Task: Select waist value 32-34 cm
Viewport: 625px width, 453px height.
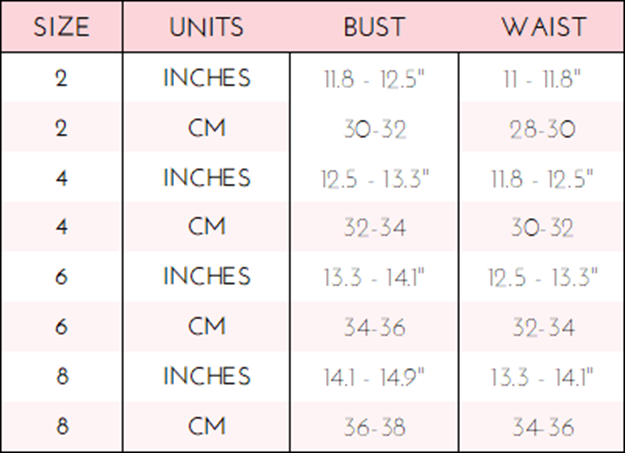Action: (x=543, y=327)
